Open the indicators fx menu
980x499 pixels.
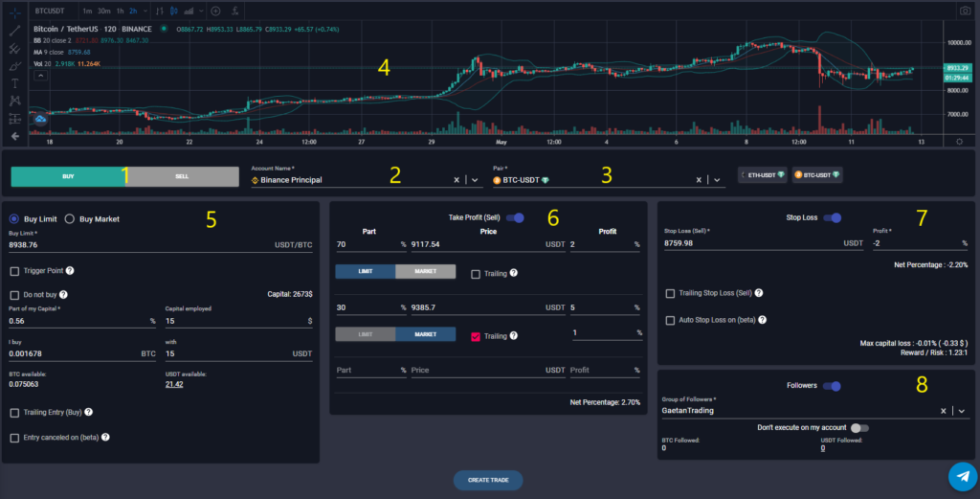pyautogui.click(x=235, y=11)
